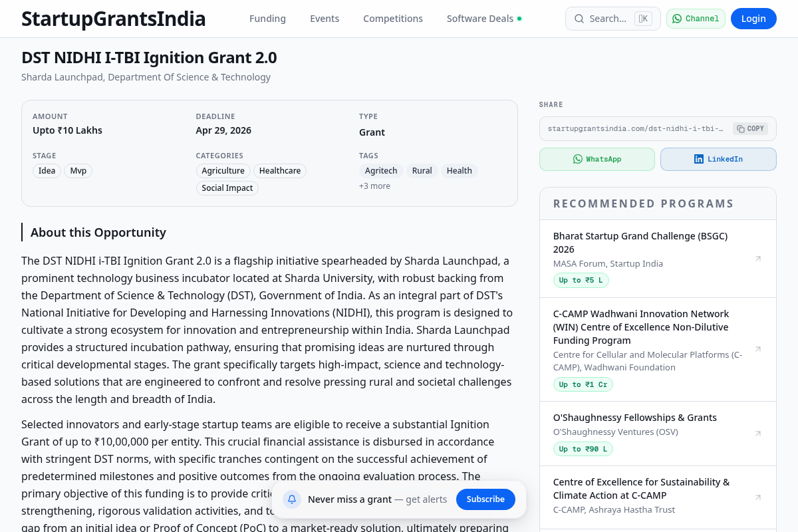Click the share URL field
Image resolution: width=798 pixels, height=532 pixels.
pyautogui.click(x=635, y=128)
